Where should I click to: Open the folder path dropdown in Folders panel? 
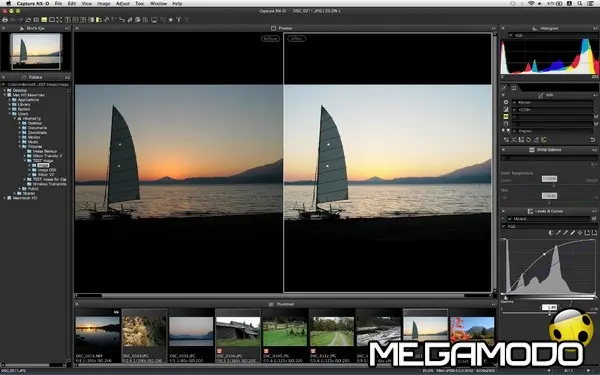tap(35, 84)
